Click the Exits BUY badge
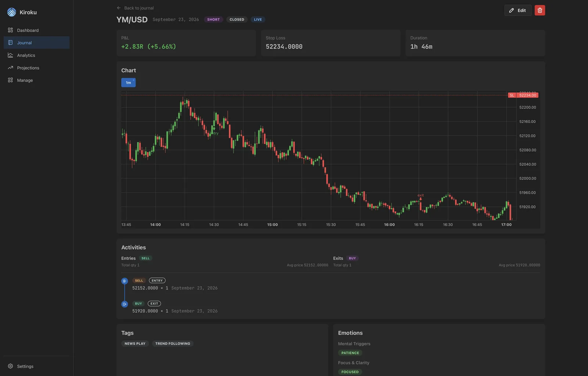Viewport: 588px width, 376px height. pyautogui.click(x=352, y=258)
